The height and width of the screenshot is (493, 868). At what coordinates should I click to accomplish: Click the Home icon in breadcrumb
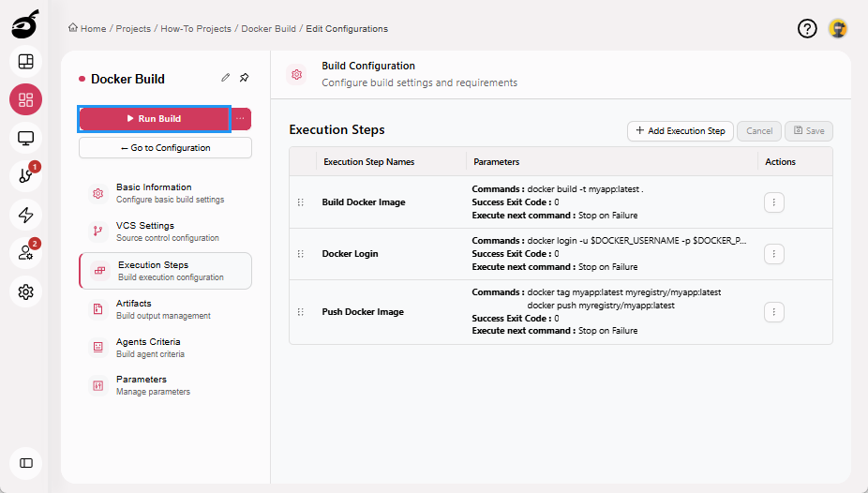tap(72, 28)
